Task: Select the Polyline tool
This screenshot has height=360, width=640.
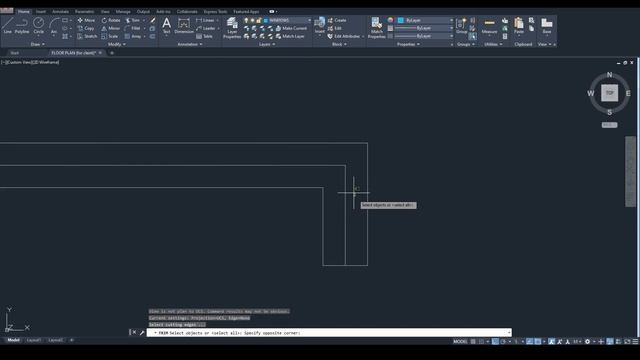Action: [22, 25]
